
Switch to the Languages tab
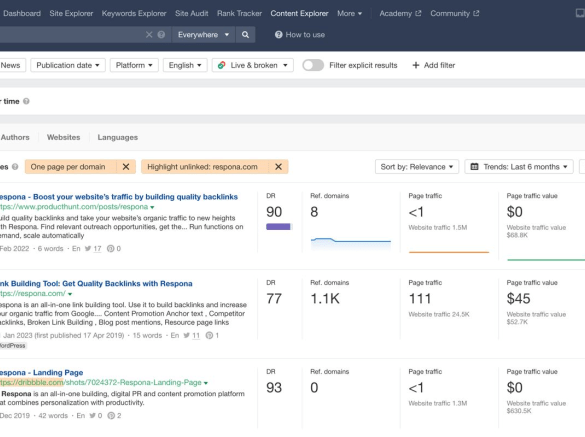point(118,137)
